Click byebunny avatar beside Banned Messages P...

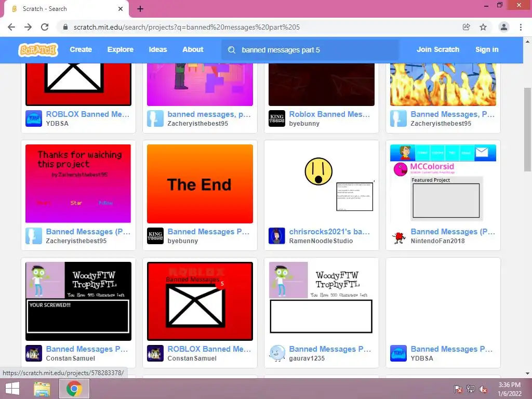coord(155,236)
